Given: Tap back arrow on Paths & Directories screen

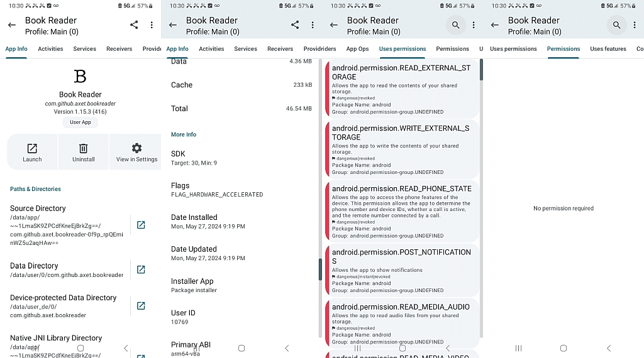Looking at the screenshot, I should 12,25.
